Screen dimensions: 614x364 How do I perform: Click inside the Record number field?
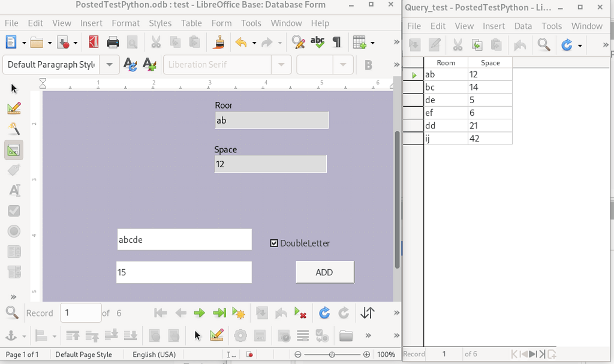pos(81,312)
